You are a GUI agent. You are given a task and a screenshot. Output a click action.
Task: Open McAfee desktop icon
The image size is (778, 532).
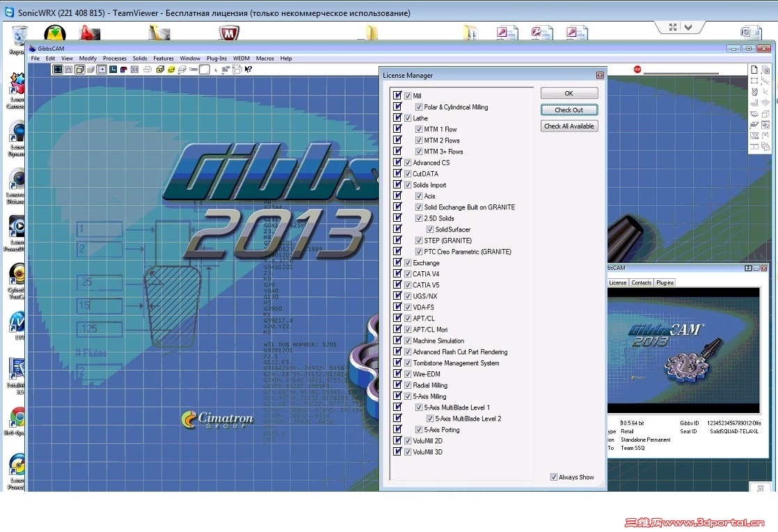229,33
